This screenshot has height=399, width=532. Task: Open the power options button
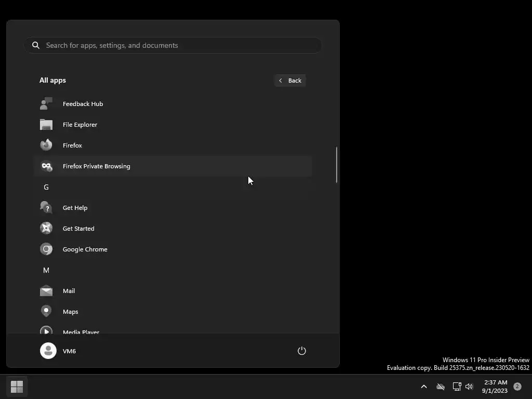[302, 351]
